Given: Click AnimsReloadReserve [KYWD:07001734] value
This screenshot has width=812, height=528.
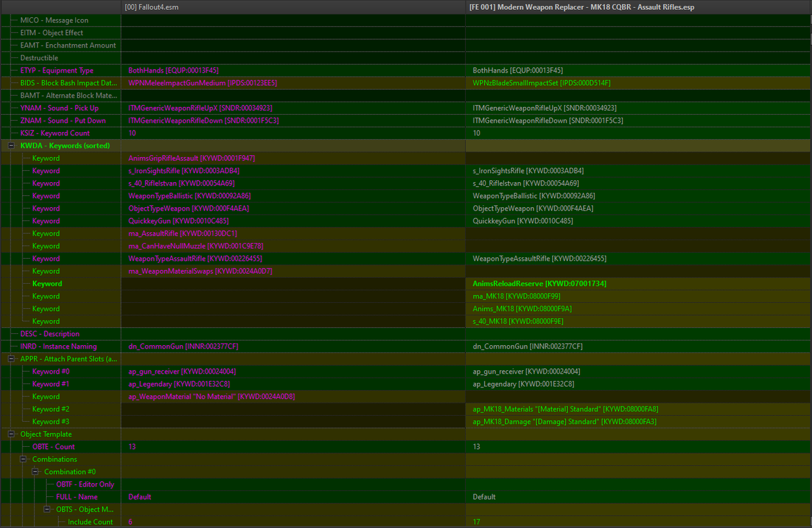Looking at the screenshot, I should pos(540,283).
